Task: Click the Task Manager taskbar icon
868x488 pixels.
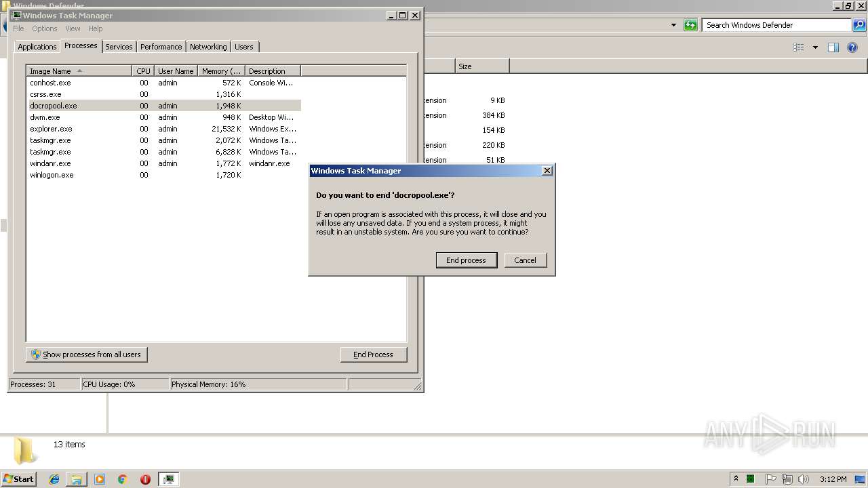Action: (168, 479)
